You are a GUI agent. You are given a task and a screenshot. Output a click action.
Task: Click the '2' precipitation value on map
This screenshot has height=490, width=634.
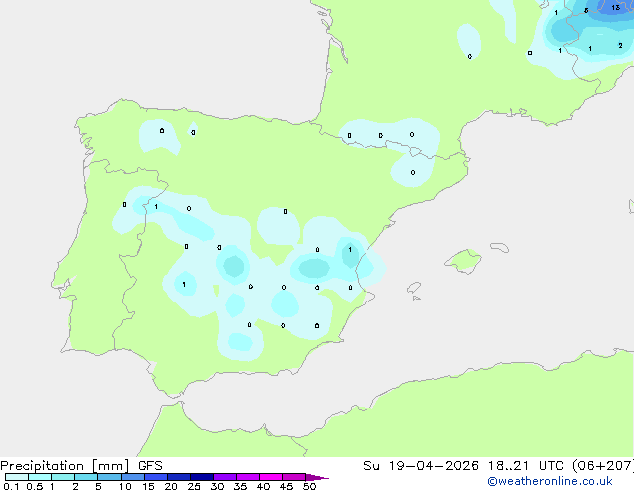620,46
